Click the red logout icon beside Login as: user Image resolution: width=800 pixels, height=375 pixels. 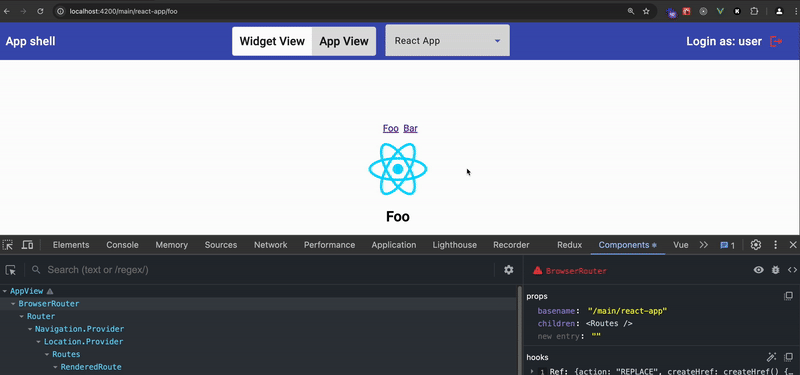coord(776,41)
